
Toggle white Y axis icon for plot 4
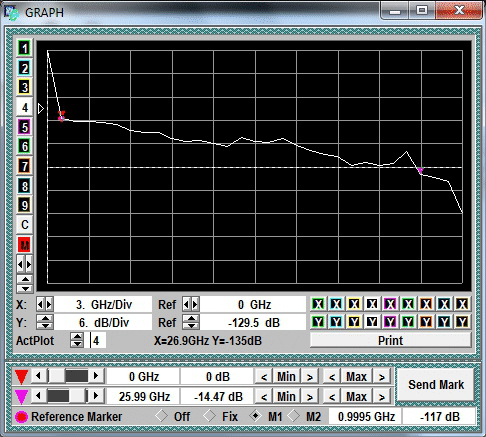tap(372, 322)
